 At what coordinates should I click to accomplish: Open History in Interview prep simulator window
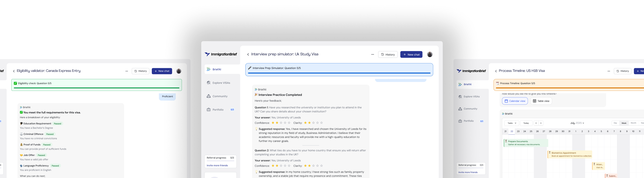(388, 54)
